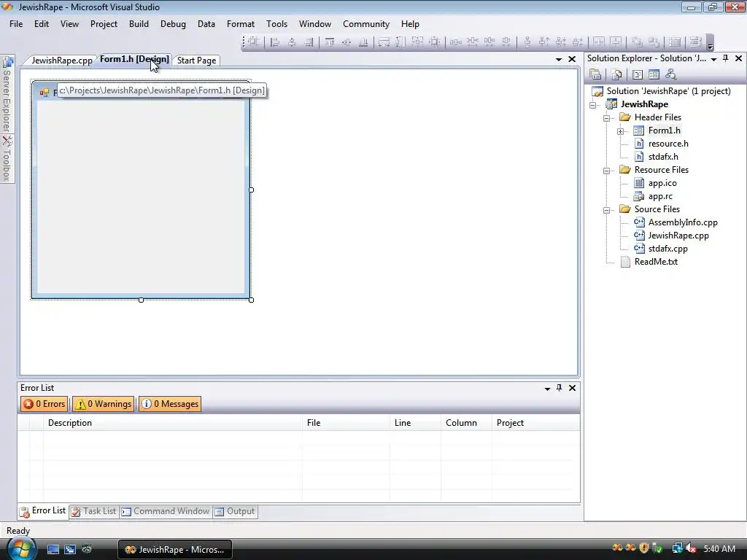Click Make Horizontal Spacing Equal icon
This screenshot has height=560, width=747.
(455, 42)
